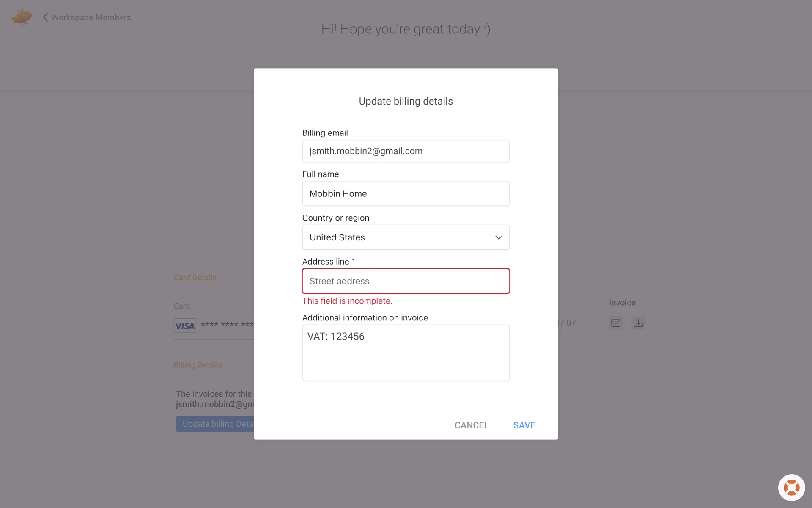Go back via Workspace Members link
812x508 pixels.
pos(91,17)
